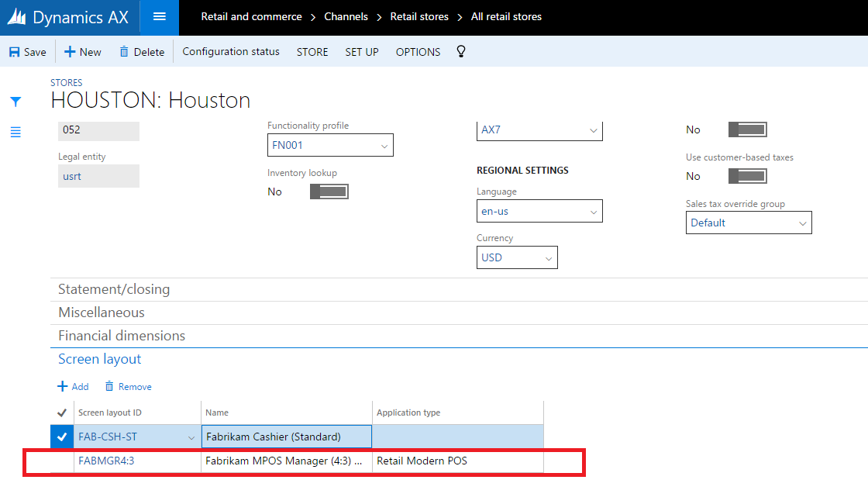Click the 052 field
The image size is (868, 504).
98,131
